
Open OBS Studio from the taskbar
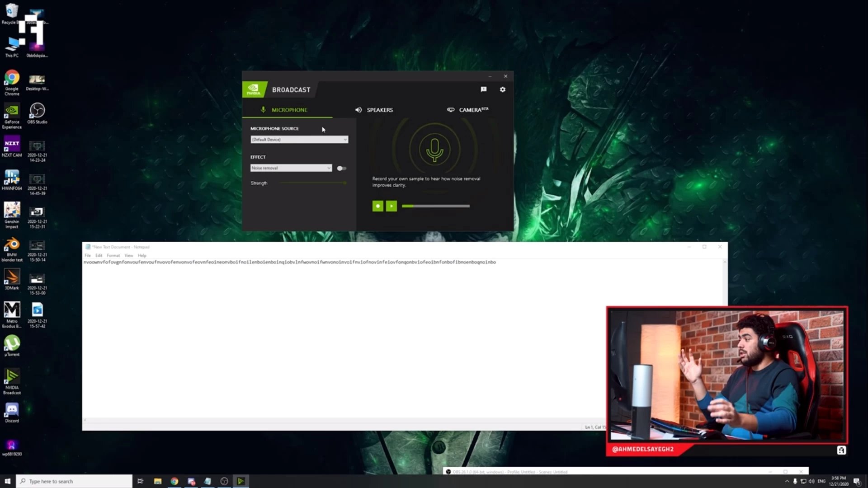tap(224, 481)
